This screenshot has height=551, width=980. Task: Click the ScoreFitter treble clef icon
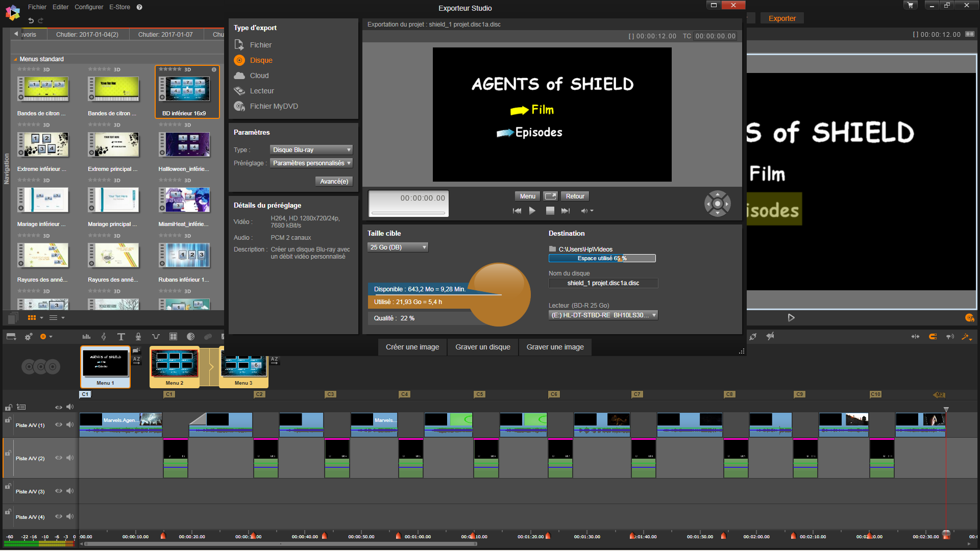pos(104,337)
